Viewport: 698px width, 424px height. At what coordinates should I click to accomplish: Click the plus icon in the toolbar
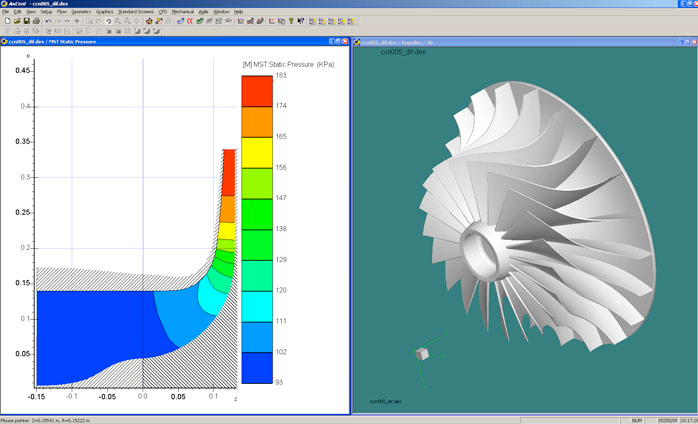tap(77, 21)
